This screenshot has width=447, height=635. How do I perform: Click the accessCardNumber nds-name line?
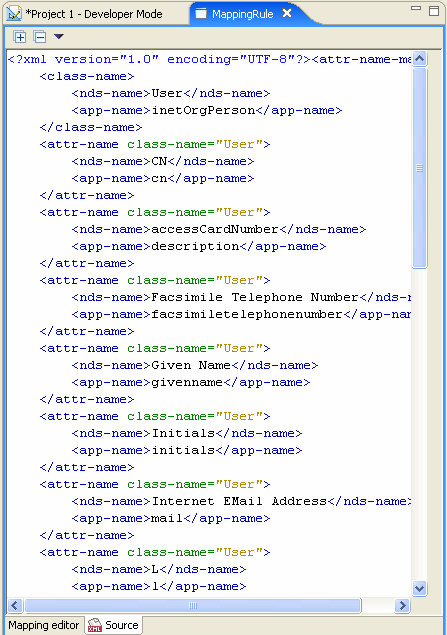pyautogui.click(x=219, y=230)
